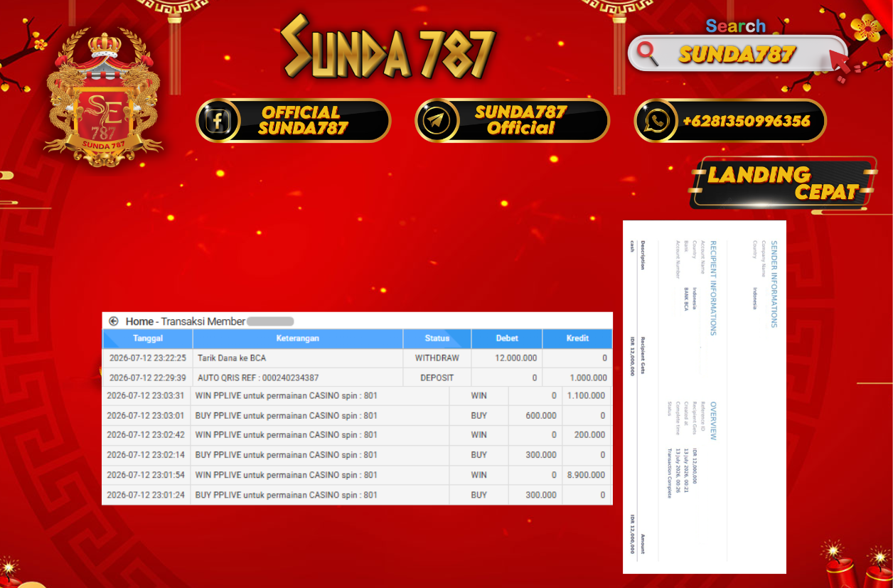Click the WITHDRAW status cell
This screenshot has width=893, height=588.
[x=437, y=358]
